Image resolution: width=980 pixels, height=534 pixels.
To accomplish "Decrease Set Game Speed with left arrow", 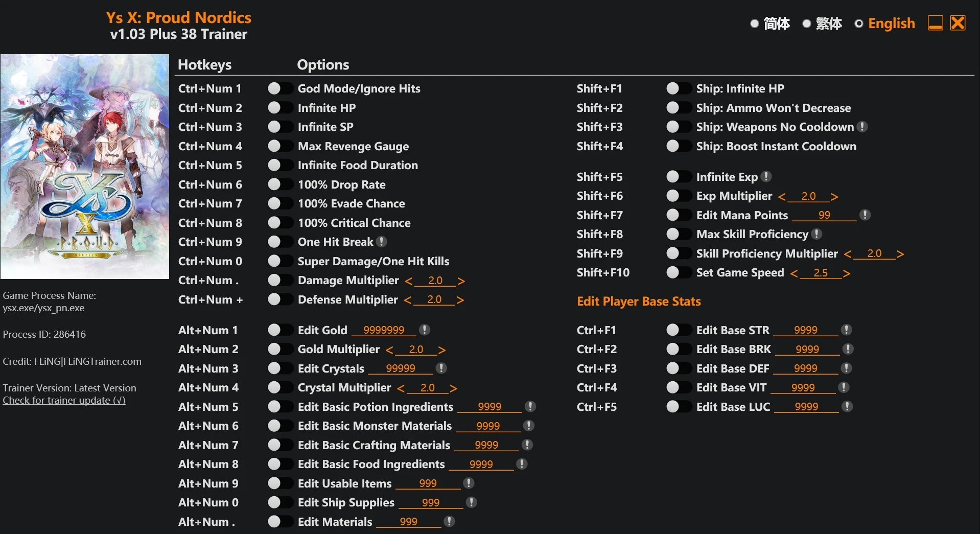I will coord(794,273).
